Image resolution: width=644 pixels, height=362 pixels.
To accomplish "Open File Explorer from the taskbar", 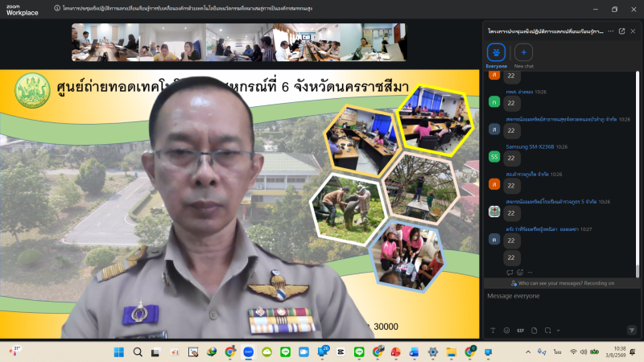I will tap(451, 352).
